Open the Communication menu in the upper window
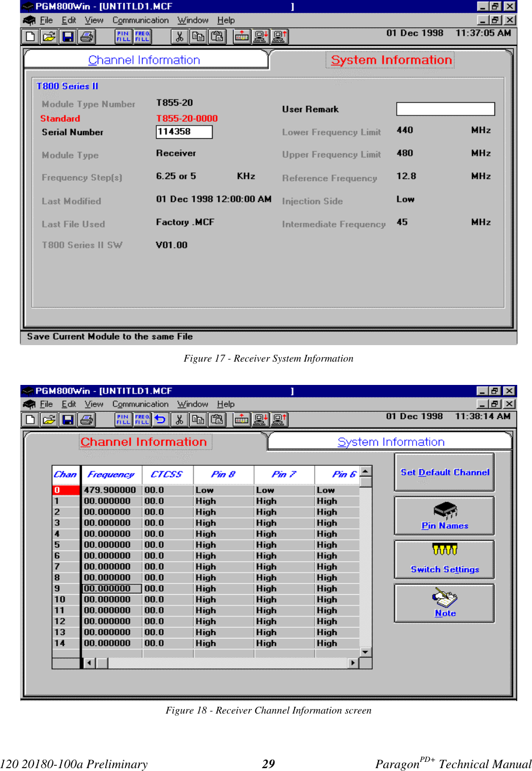Viewport: 532px width, 771px height. tap(140, 20)
